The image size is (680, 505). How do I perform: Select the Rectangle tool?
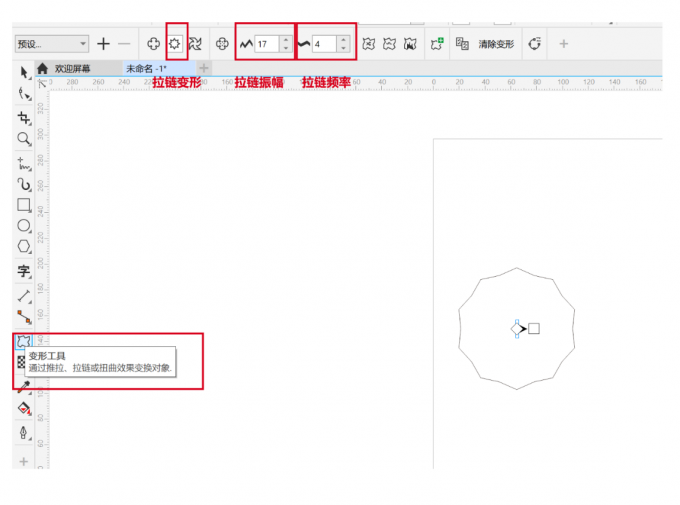24,205
